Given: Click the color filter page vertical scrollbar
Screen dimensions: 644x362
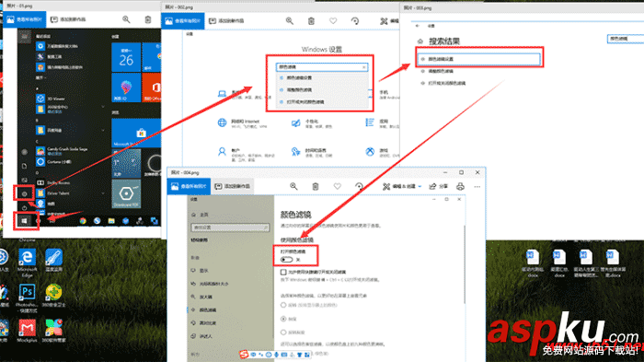Looking at the screenshot, I should pyautogui.click(x=465, y=264).
